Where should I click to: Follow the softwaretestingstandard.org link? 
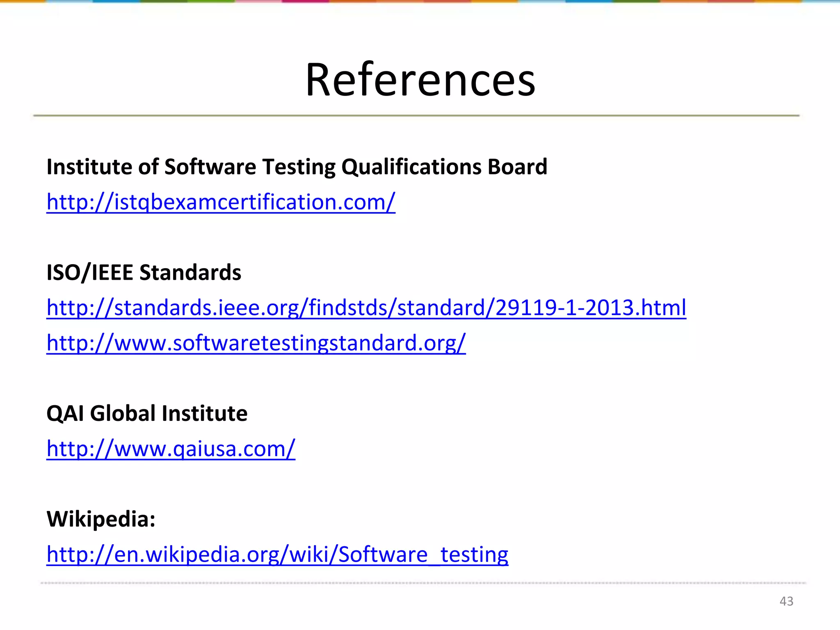pos(256,343)
